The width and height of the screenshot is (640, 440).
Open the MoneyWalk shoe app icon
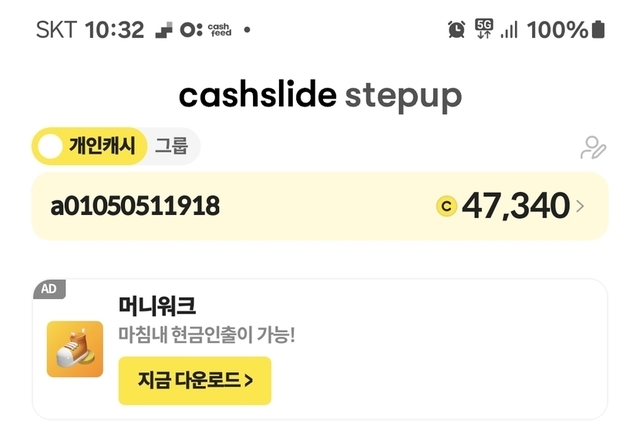(75, 349)
